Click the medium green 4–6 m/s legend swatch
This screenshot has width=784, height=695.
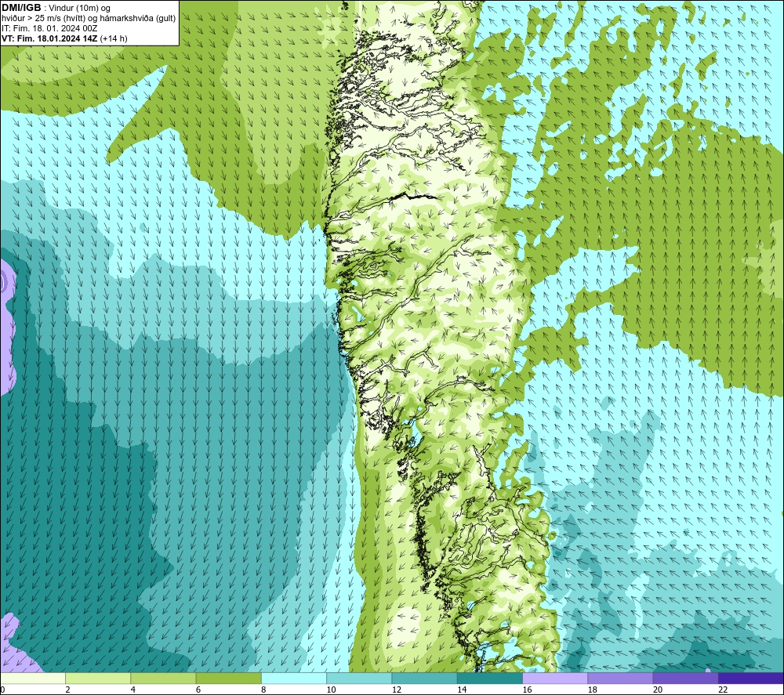(x=163, y=678)
